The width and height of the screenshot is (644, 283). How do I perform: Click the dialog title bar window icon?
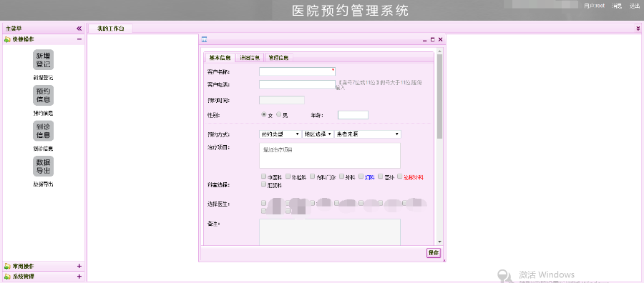[x=204, y=40]
